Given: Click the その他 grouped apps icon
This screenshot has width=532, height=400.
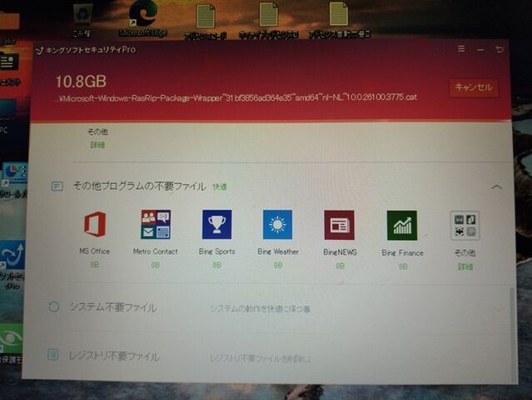Looking at the screenshot, I should coord(465,226).
